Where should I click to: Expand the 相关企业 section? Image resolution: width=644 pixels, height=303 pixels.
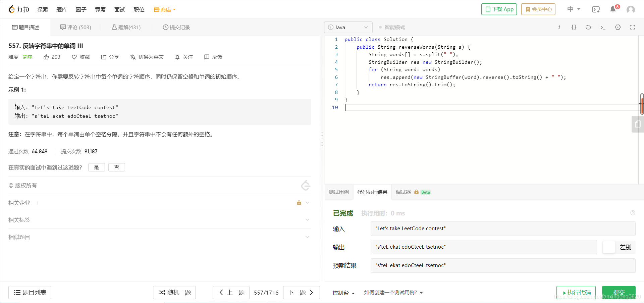(x=160, y=203)
